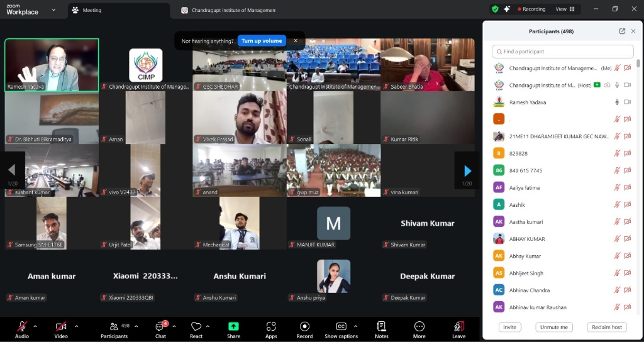Open the View dropdown in title bar
This screenshot has width=644, height=342.
565,9
